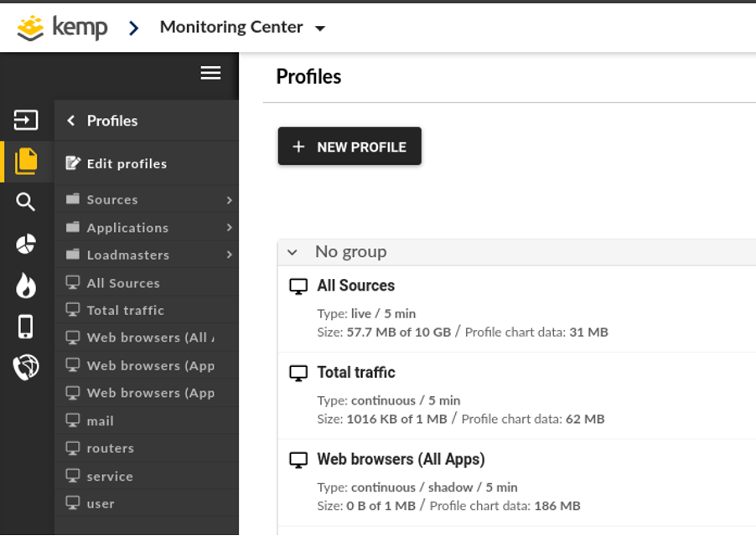Select the routers profile in sidebar
This screenshot has width=756, height=536.
click(x=110, y=449)
